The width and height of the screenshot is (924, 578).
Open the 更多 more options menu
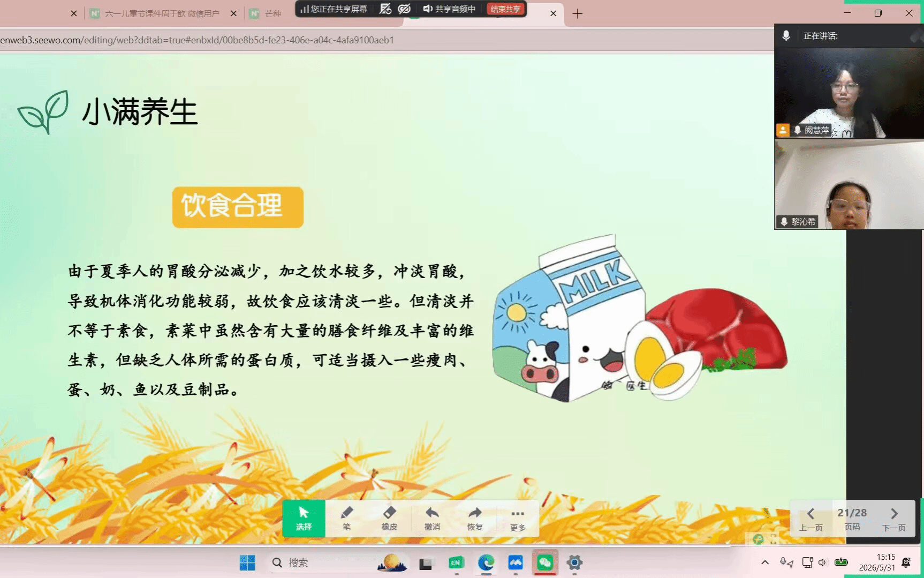(x=518, y=518)
